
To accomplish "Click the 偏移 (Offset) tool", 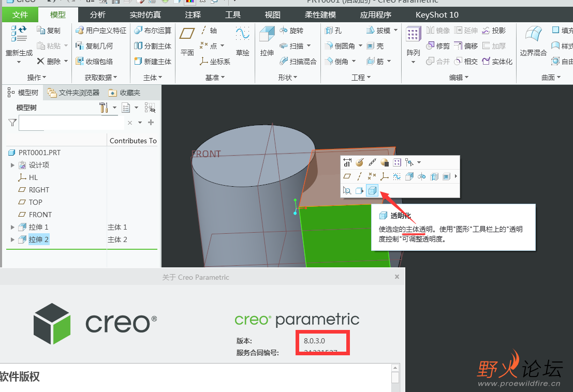I will (465, 46).
